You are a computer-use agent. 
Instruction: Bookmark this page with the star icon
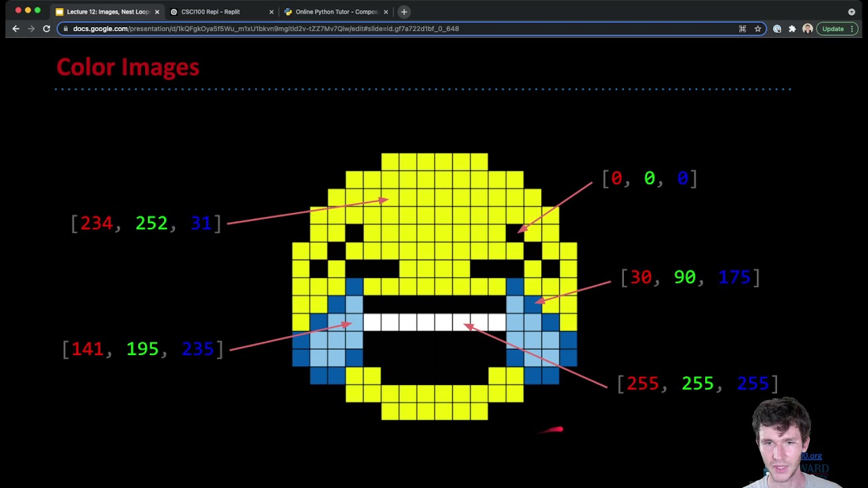pyautogui.click(x=757, y=28)
